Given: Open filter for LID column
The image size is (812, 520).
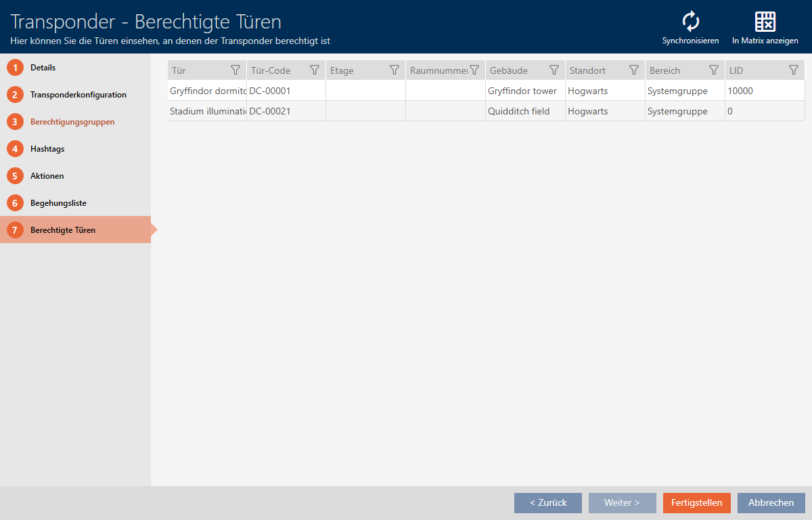Looking at the screenshot, I should coord(794,70).
